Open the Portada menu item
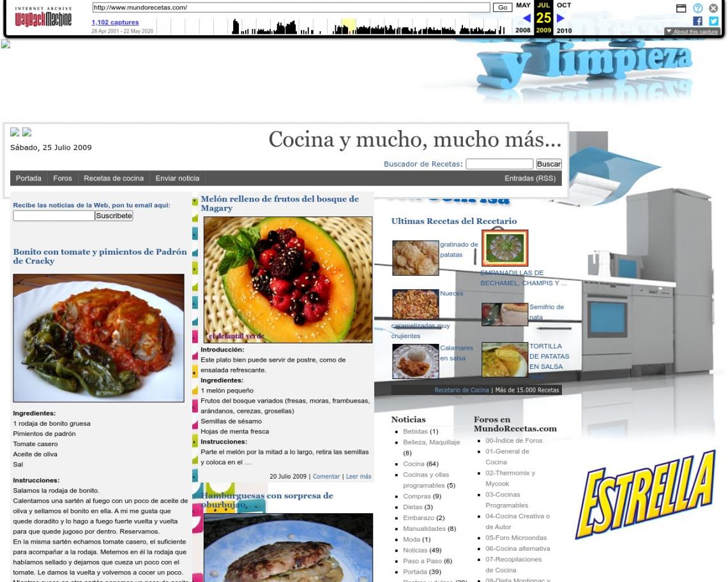Screen dimensions: 728x582 (28, 178)
